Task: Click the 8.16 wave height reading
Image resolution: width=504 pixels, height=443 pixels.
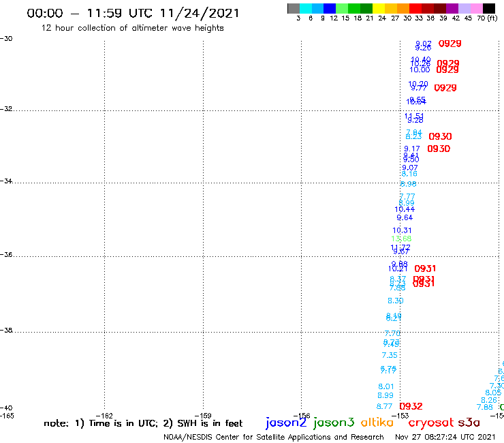Action: pos(409,174)
